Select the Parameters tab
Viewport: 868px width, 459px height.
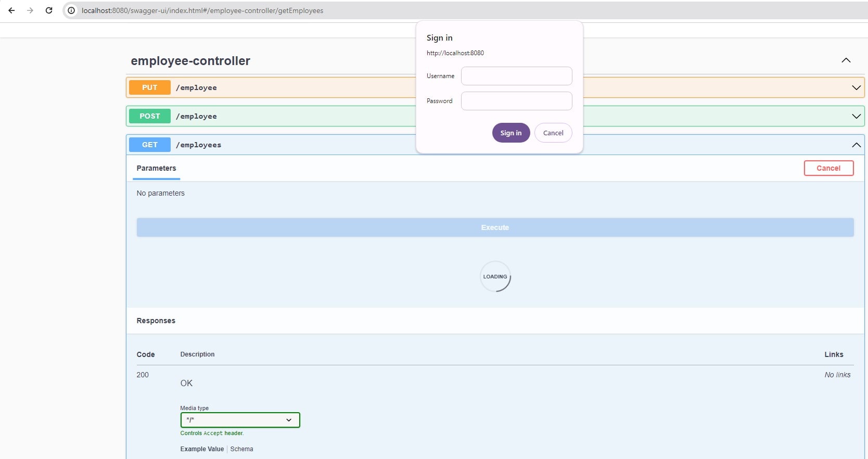click(156, 168)
